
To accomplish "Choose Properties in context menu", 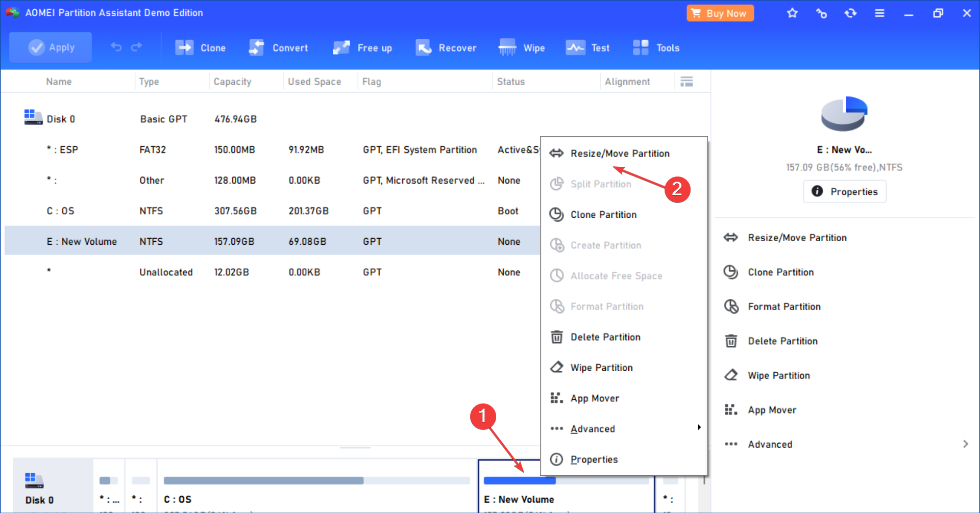I will [624, 459].
